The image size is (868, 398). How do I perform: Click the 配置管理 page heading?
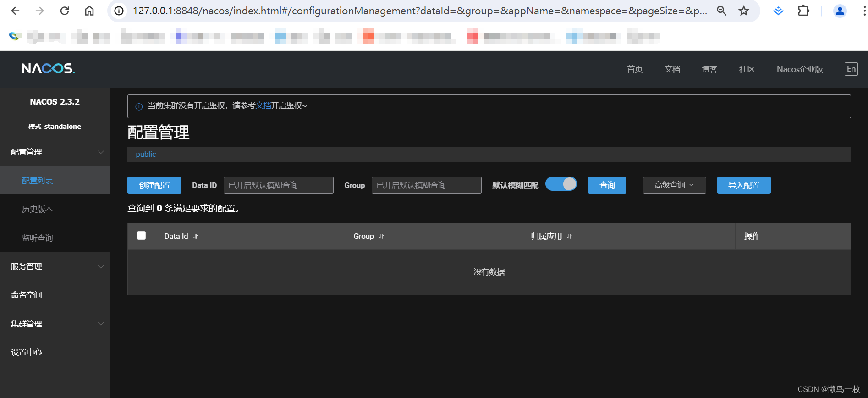click(x=159, y=133)
